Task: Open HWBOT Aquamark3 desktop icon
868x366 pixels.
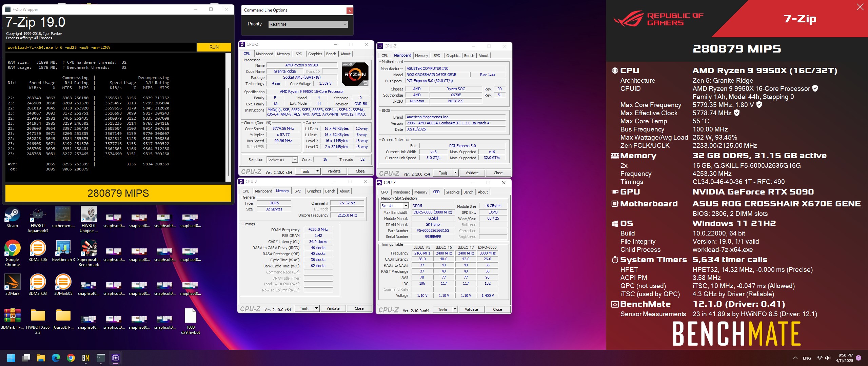Action: tap(38, 220)
